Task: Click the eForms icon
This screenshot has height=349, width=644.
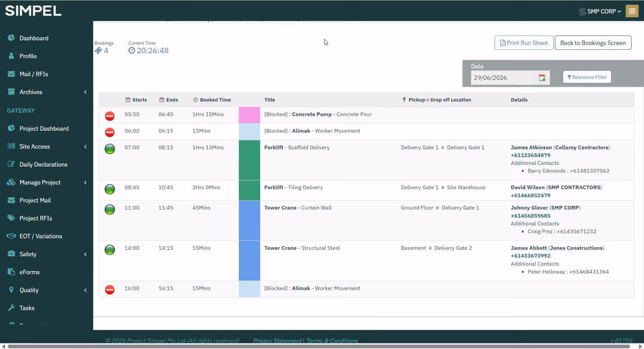Action: pos(11,272)
